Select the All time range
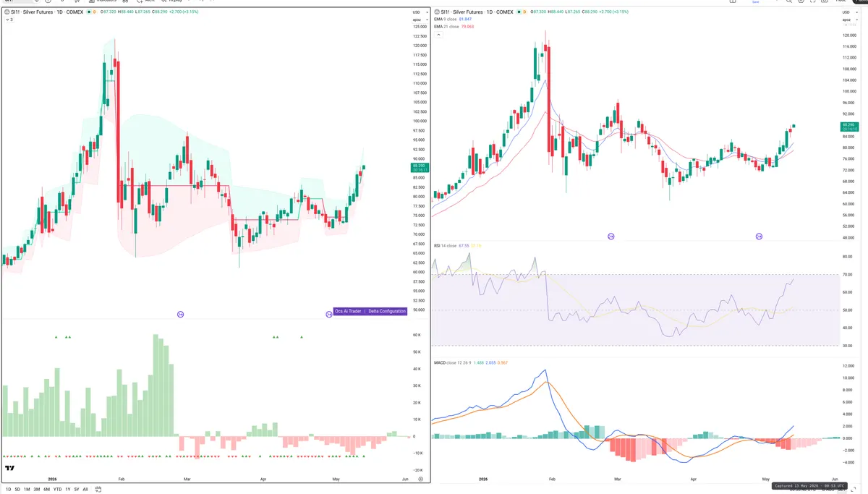The width and height of the screenshot is (868, 494). tap(85, 490)
